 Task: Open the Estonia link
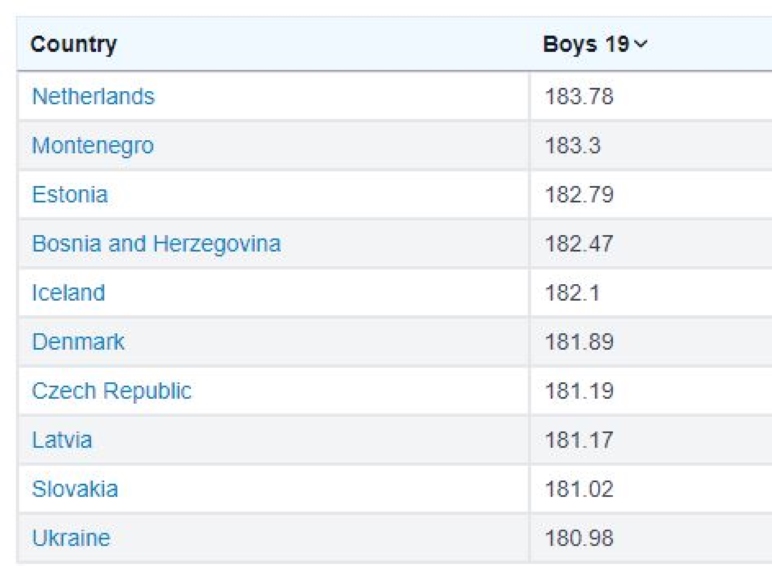tap(70, 195)
